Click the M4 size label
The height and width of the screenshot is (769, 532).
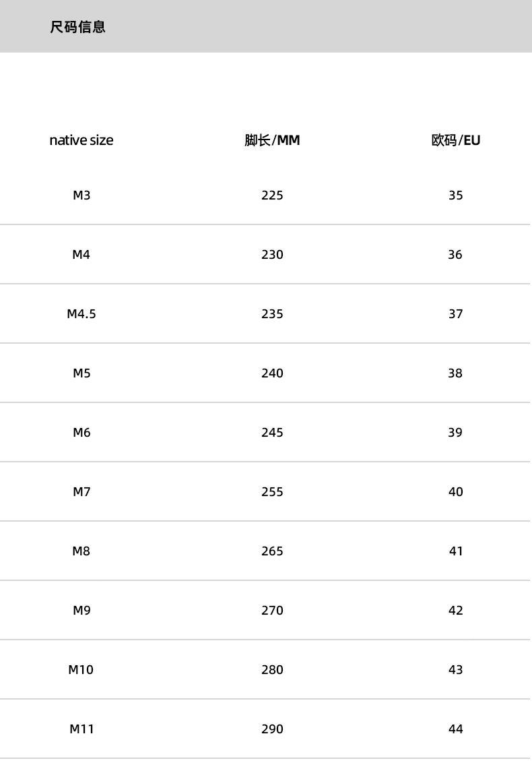[x=81, y=255]
